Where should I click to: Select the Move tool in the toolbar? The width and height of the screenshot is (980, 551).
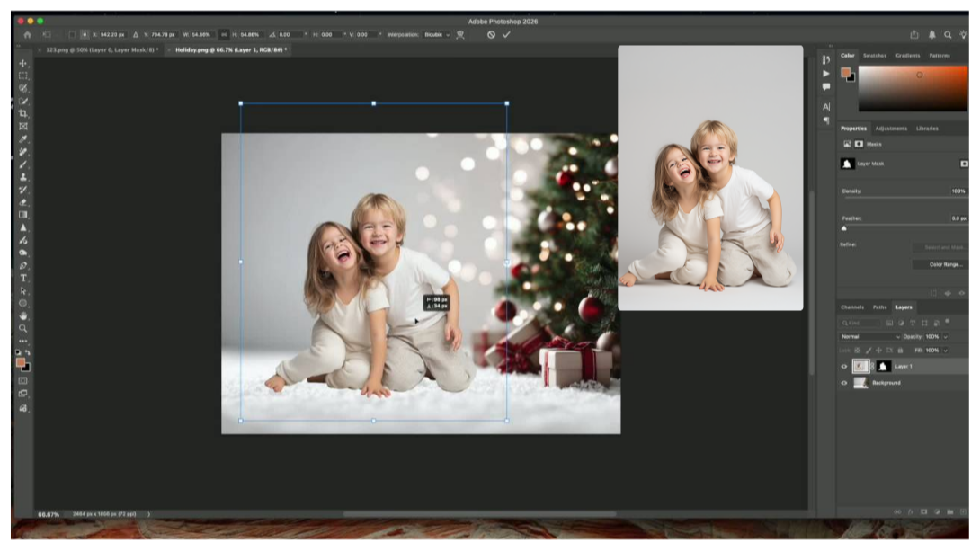[23, 63]
